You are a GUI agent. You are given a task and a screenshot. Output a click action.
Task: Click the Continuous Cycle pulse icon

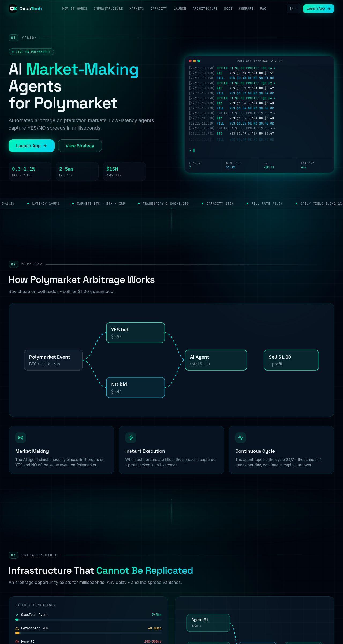coord(241,438)
